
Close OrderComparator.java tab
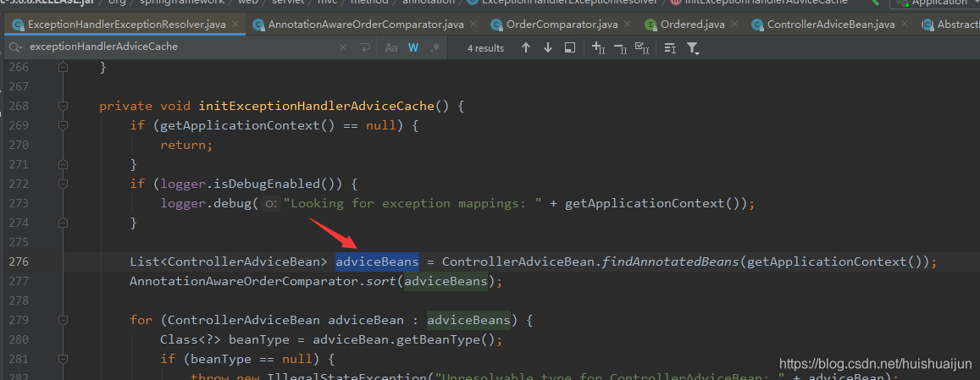click(x=630, y=25)
